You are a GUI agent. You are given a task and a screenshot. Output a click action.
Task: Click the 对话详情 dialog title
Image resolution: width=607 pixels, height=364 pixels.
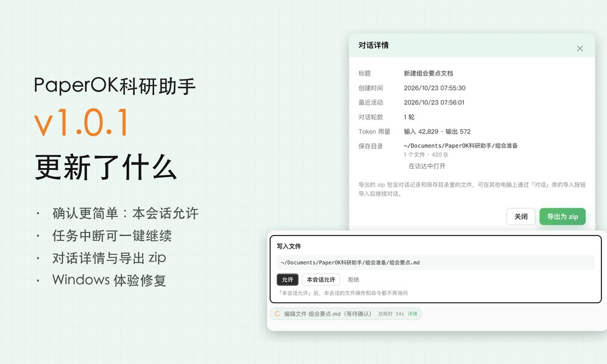click(373, 45)
